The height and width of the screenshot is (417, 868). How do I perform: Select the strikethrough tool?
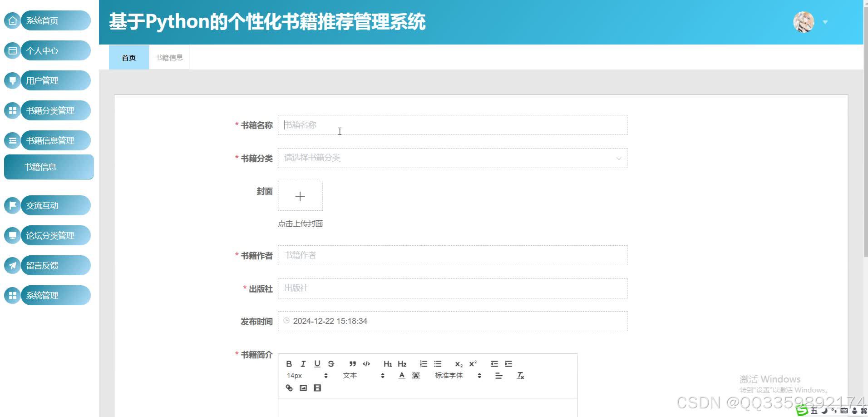[331, 363]
